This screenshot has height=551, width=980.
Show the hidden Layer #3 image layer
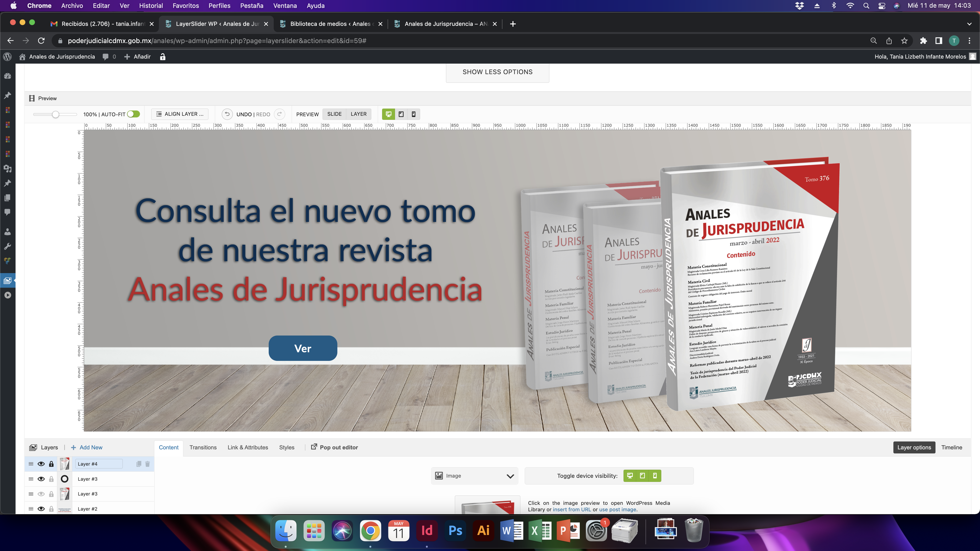pyautogui.click(x=41, y=494)
